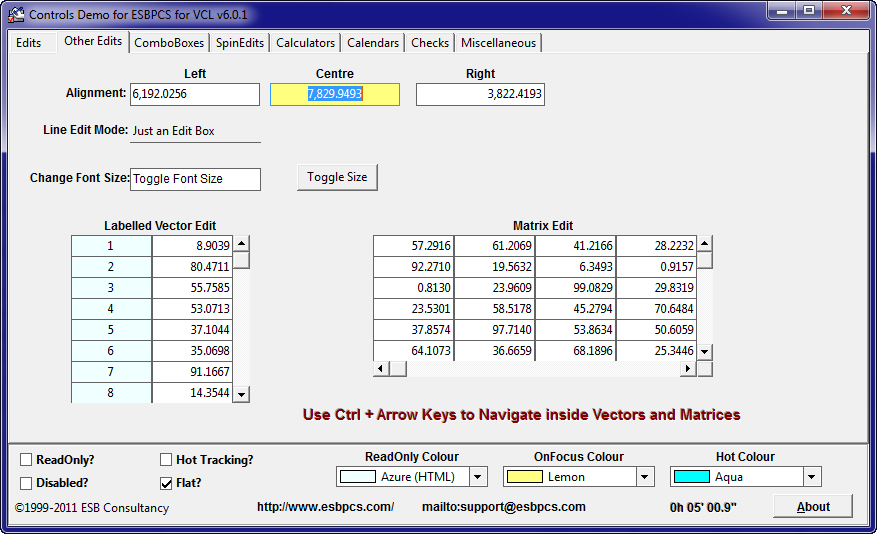This screenshot has width=877, height=534.
Task: Click the mailto:support@esbpcs.com link
Action: (504, 507)
